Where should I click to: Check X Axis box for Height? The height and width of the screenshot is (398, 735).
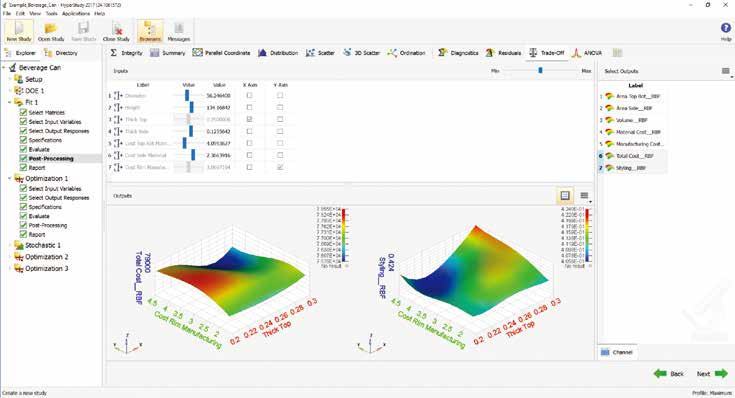point(249,107)
